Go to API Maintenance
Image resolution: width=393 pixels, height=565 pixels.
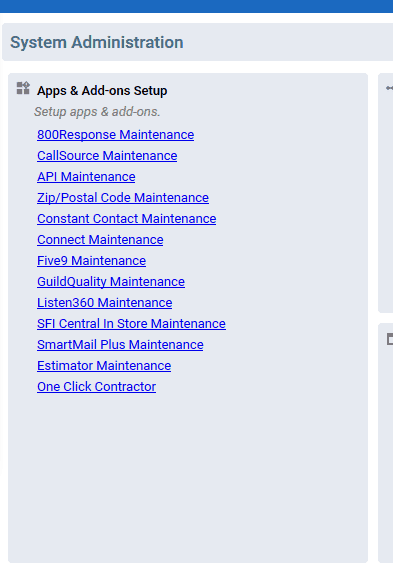pyautogui.click(x=86, y=177)
